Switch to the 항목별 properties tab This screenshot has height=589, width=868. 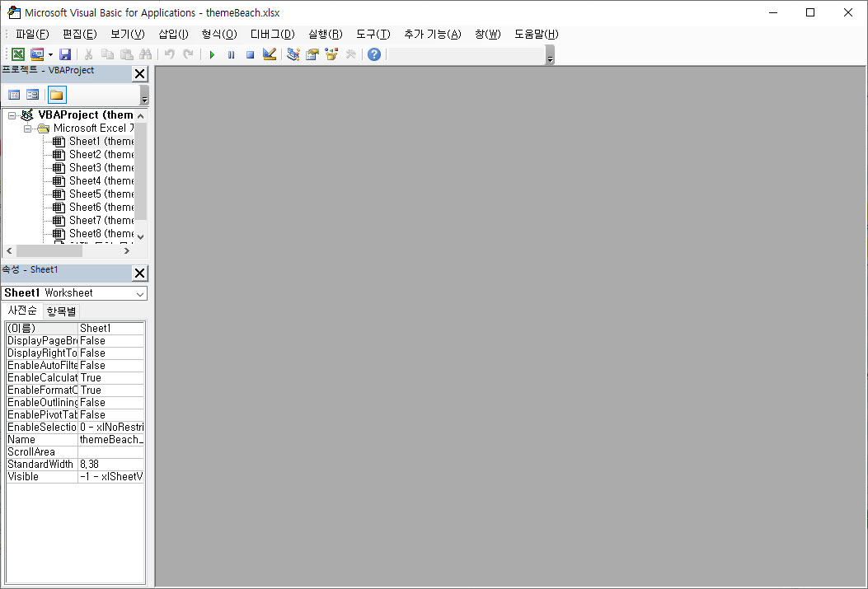point(61,311)
